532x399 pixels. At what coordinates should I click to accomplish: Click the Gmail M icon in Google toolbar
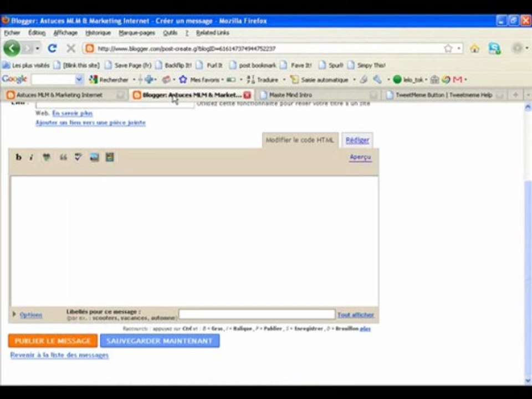(x=457, y=80)
